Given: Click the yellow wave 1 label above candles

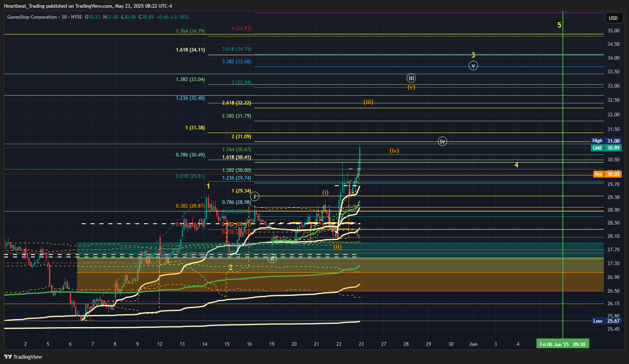Looking at the screenshot, I should pos(208,186).
